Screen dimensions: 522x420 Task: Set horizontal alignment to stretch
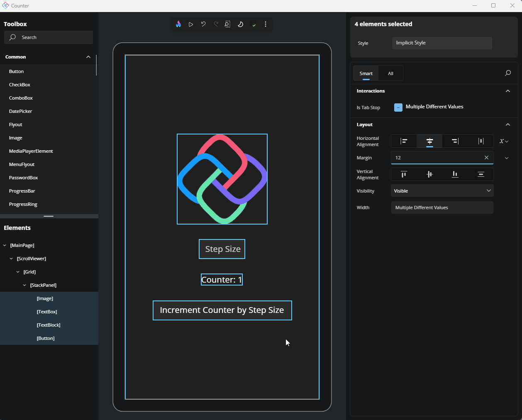point(481,141)
